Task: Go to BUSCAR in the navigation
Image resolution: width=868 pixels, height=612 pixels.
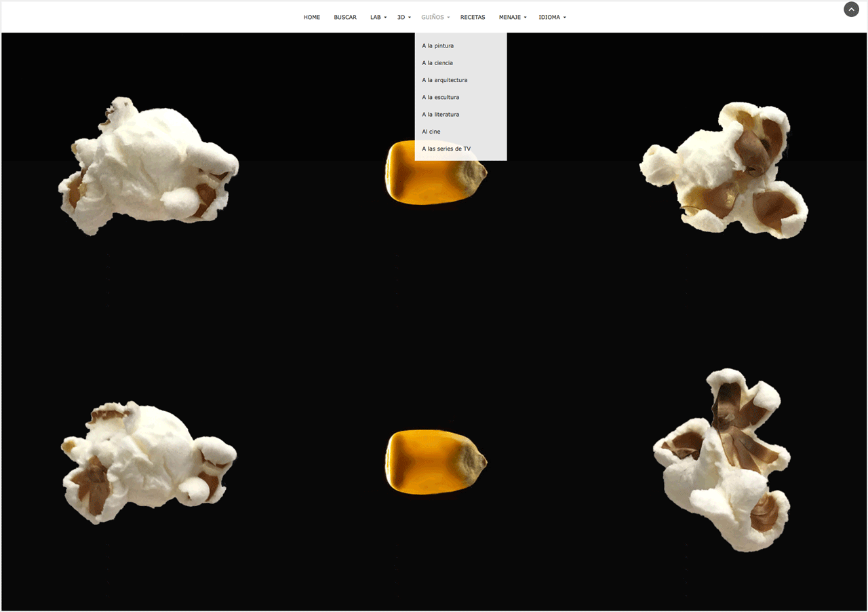Action: (345, 18)
